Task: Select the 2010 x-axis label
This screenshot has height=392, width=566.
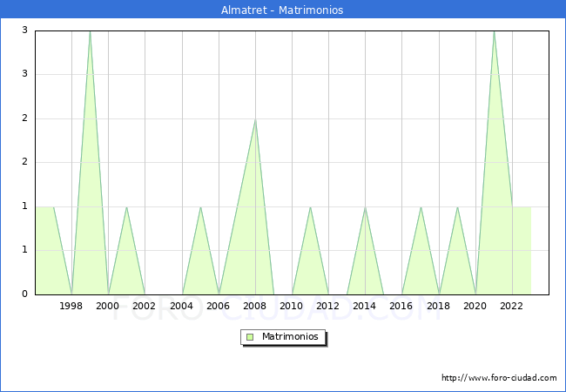Action: click(292, 306)
